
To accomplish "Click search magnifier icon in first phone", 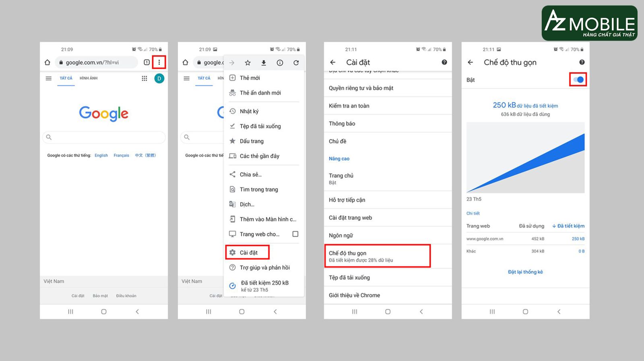I will 49,137.
